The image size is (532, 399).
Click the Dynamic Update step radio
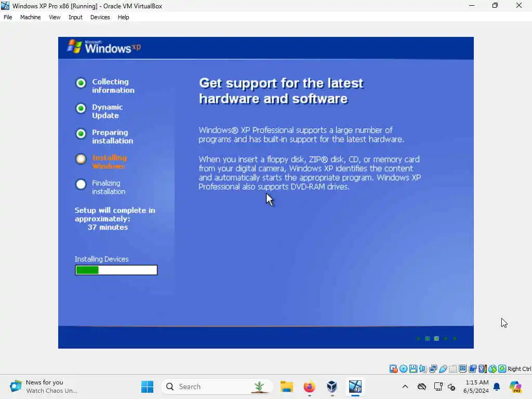81,108
